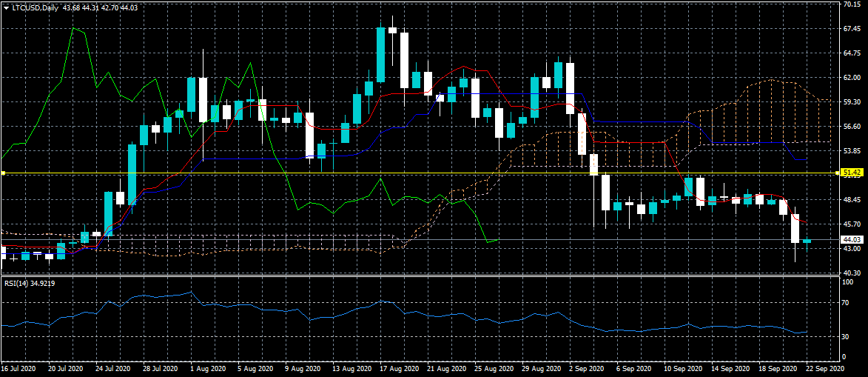Select the latest small teal candle at 44.03

point(807,241)
